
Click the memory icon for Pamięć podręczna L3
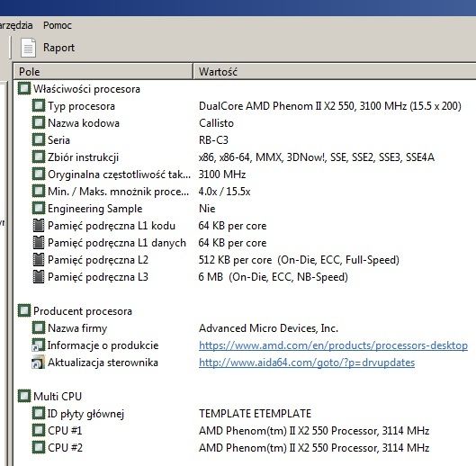click(x=39, y=276)
